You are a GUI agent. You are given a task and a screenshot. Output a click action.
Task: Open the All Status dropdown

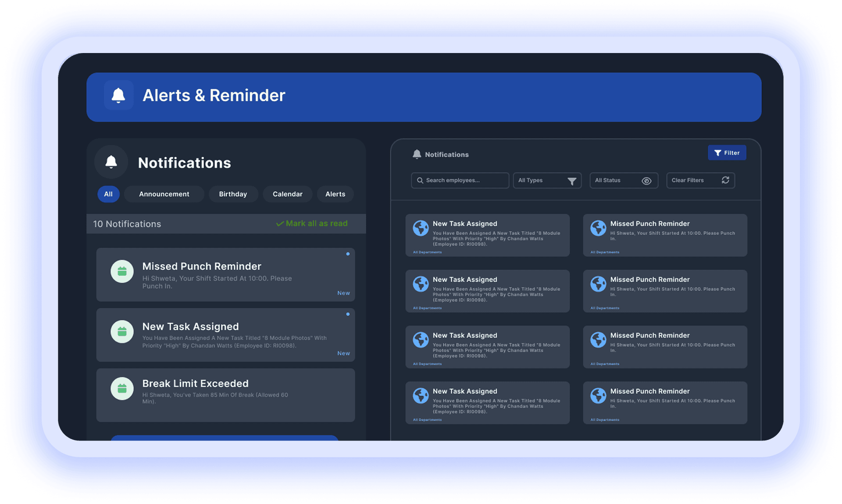(624, 181)
